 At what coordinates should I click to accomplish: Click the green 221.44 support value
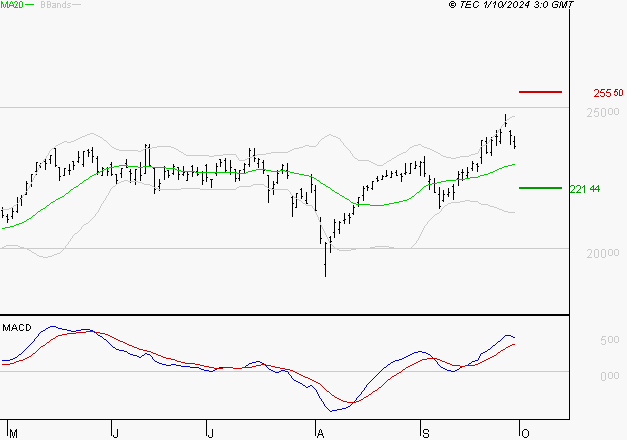pyautogui.click(x=585, y=189)
